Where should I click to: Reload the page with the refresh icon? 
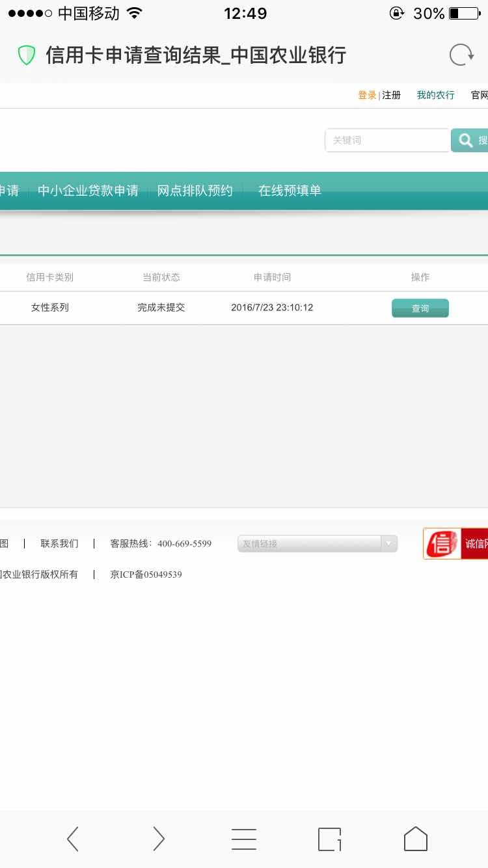462,55
